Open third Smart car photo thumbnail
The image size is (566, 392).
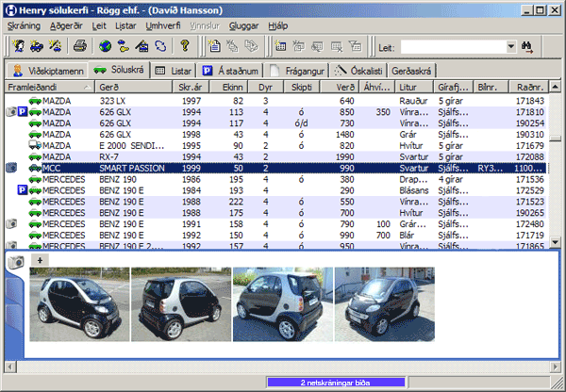pos(283,304)
